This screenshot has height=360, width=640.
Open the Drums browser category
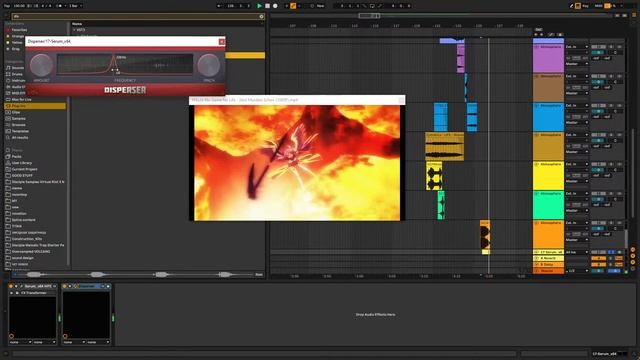click(17, 74)
